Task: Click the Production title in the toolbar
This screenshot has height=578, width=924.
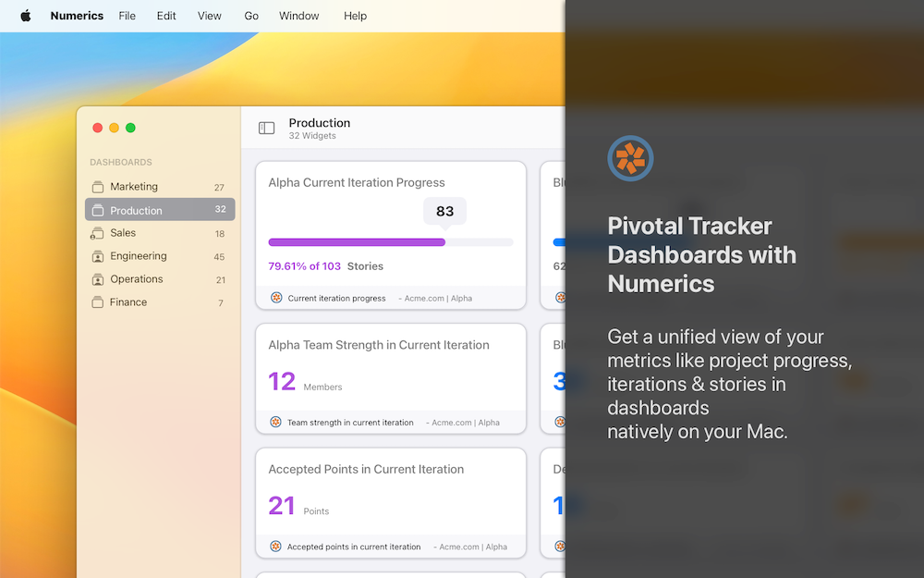Action: (320, 123)
